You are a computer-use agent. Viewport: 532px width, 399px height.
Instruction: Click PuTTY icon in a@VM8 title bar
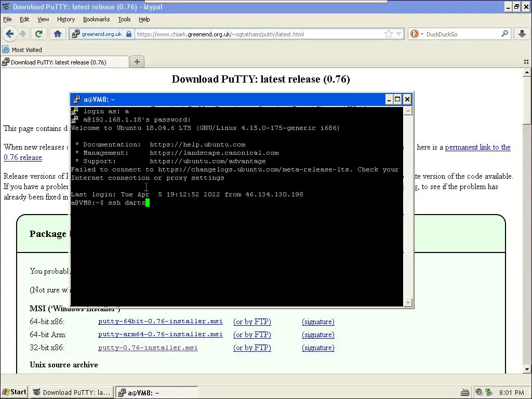pos(77,99)
